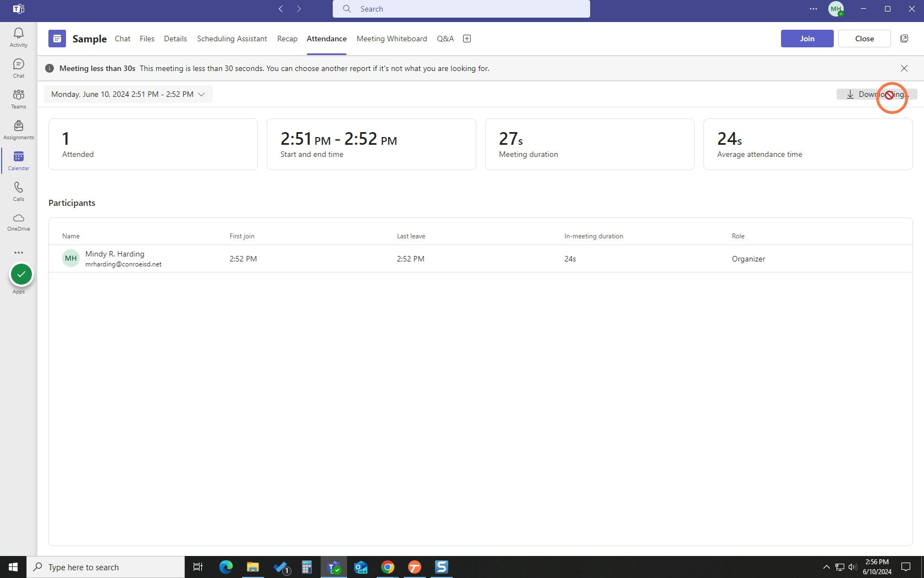
Task: Open File Explorer from the taskbar
Action: (x=252, y=567)
